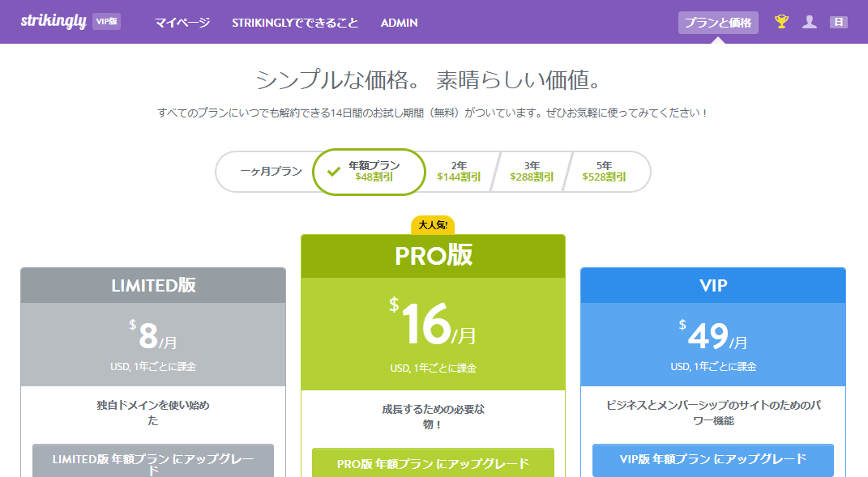Click USD, 1年ごとに課金 under PRO版 price
This screenshot has width=868, height=477.
click(x=433, y=368)
